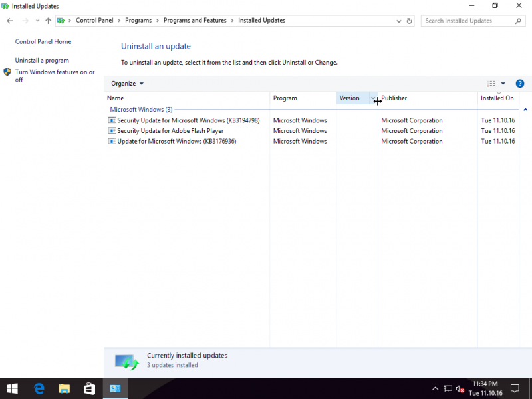Viewport: 532px width, 399px height.
Task: Click Publisher cell of Adobe Flash Player row
Action: [x=412, y=131]
